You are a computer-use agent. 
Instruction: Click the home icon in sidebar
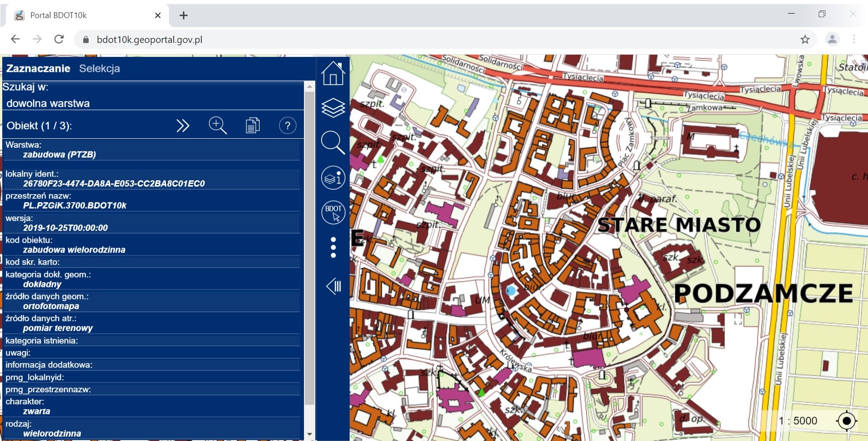click(333, 73)
